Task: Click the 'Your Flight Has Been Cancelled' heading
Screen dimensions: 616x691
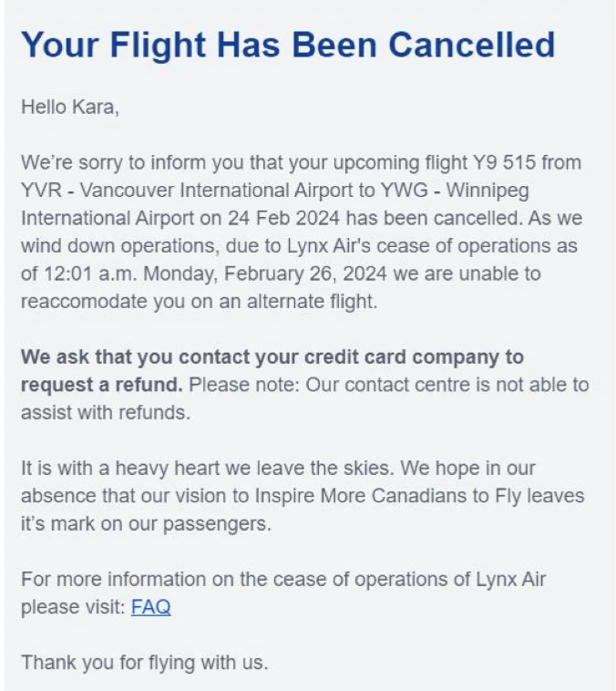Action: pos(287,45)
